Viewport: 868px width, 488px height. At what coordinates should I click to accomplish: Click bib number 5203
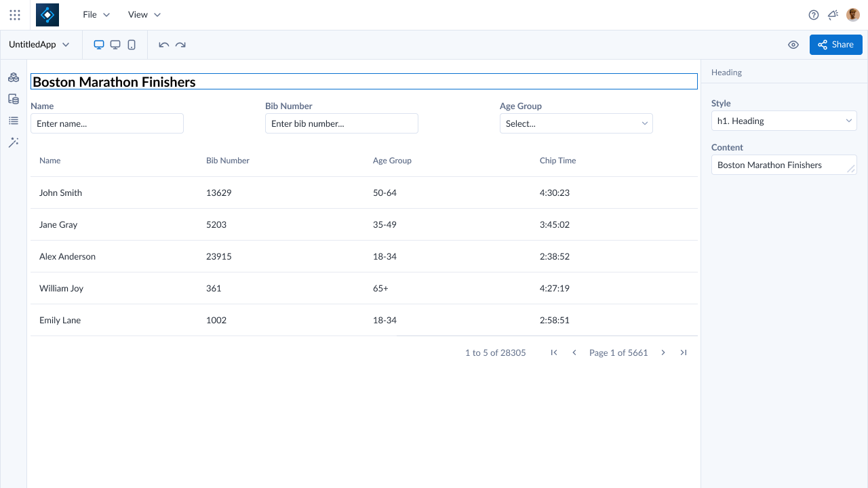(216, 224)
